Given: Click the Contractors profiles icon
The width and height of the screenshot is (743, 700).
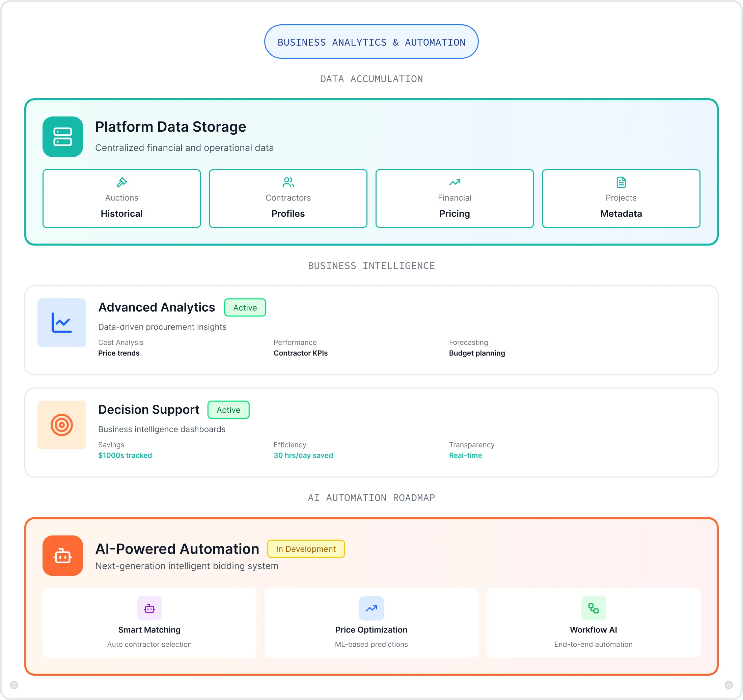Looking at the screenshot, I should 287,183.
